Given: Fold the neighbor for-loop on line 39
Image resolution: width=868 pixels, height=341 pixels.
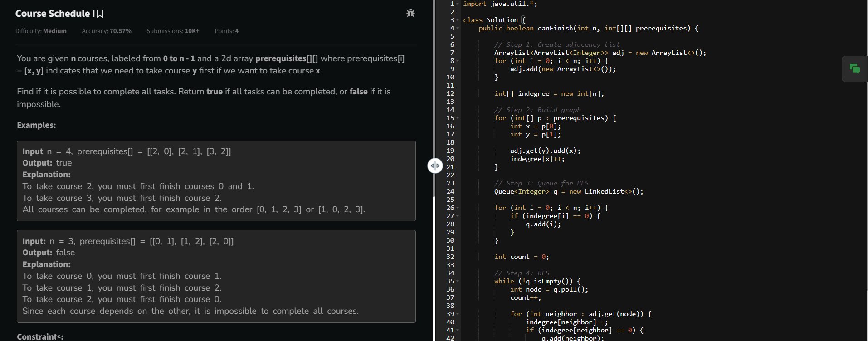Looking at the screenshot, I should [458, 314].
